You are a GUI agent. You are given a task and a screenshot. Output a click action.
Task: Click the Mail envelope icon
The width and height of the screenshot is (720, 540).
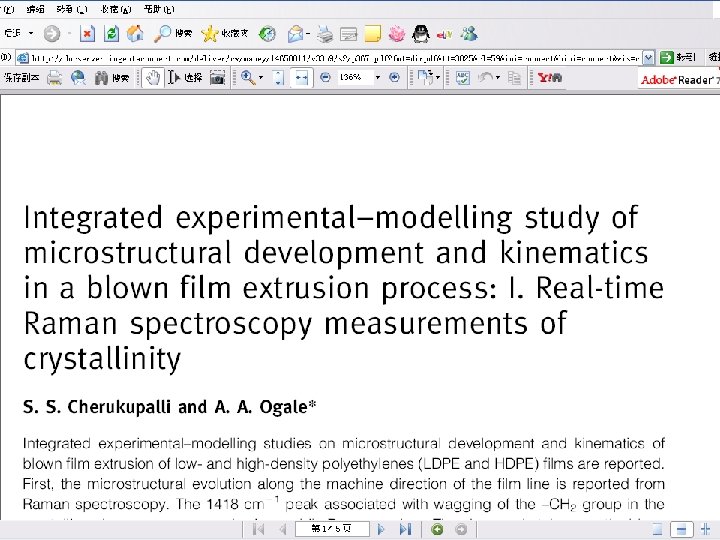[x=295, y=34]
